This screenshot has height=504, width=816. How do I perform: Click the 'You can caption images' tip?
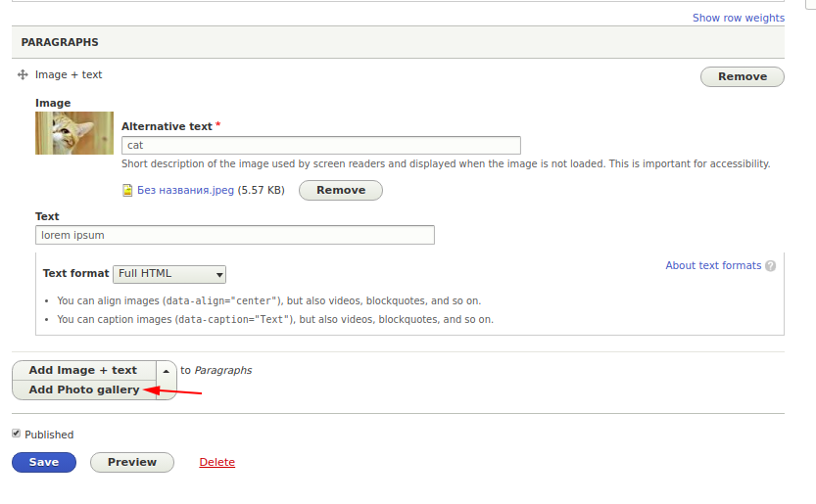275,319
